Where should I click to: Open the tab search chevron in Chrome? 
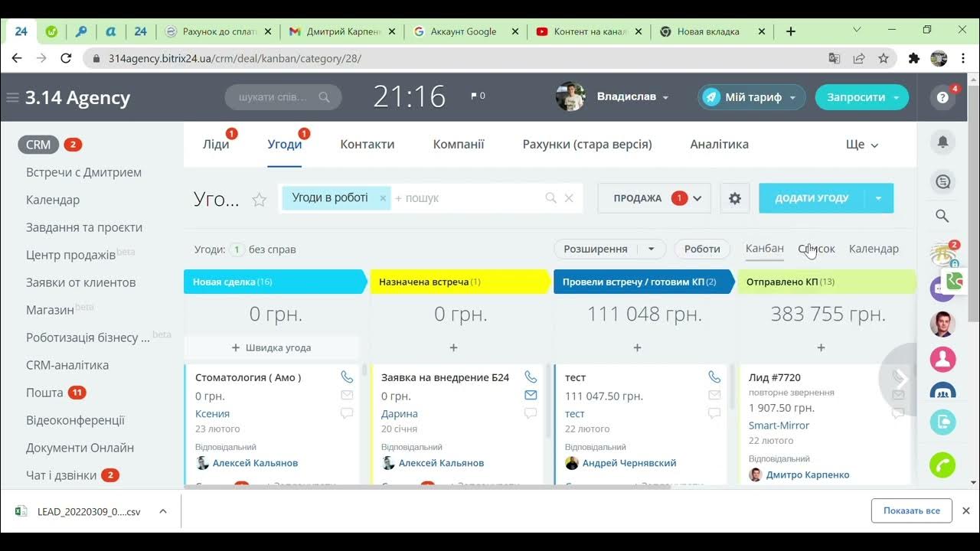(857, 31)
